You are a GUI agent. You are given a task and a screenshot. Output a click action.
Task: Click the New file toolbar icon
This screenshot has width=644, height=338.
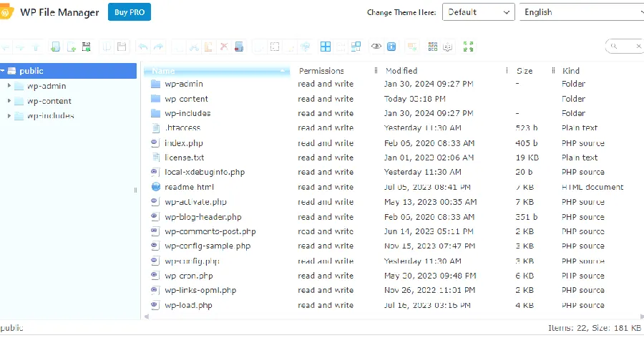(71, 47)
